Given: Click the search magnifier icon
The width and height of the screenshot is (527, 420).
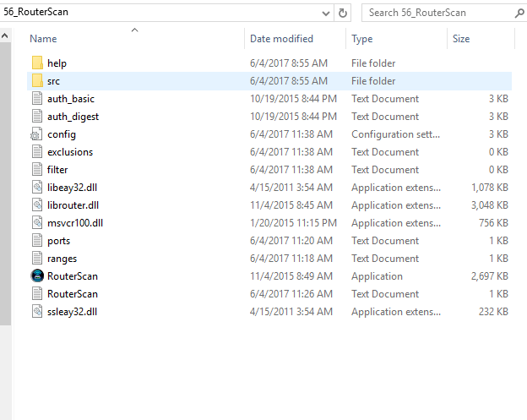Looking at the screenshot, I should tap(519, 13).
